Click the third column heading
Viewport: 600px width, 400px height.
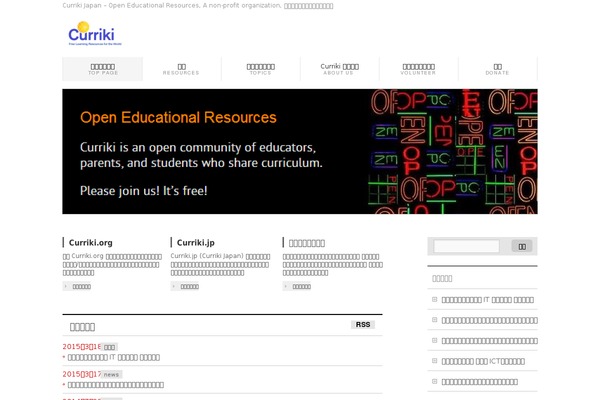point(307,243)
